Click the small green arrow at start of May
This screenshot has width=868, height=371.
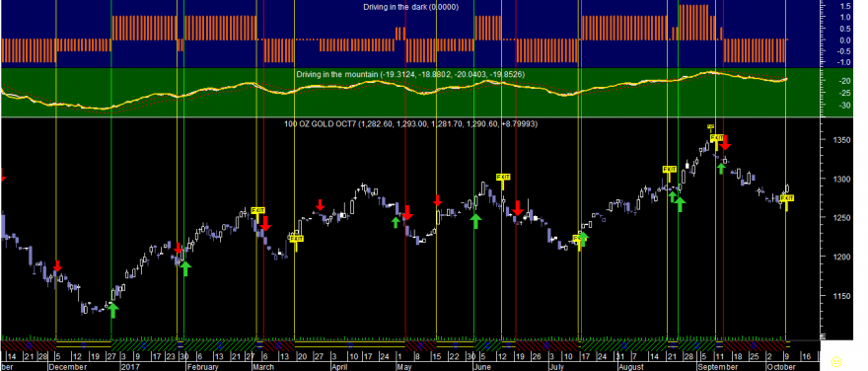(396, 222)
